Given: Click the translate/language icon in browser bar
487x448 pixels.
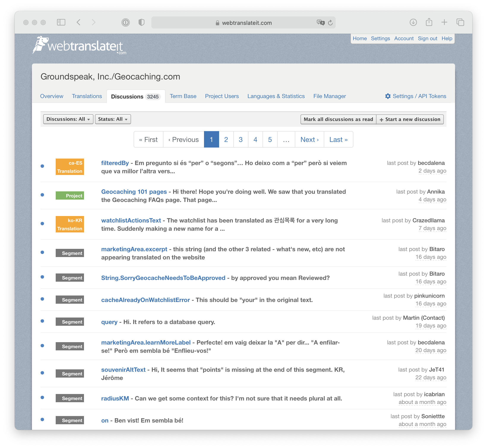Looking at the screenshot, I should tap(321, 22).
